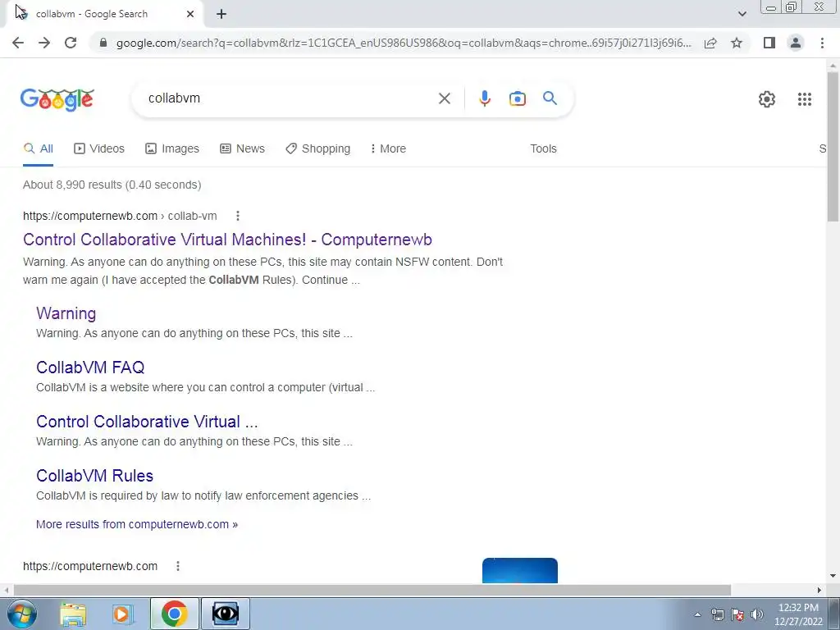Open Google quick settings gear
840x630 pixels.
[767, 99]
